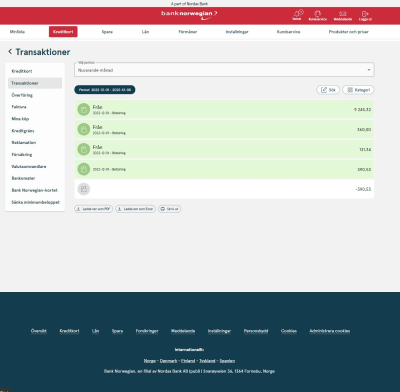This screenshot has height=392, width=400.
Task: Select Valutaomvandlare in the sidebar
Action: coord(29,166)
